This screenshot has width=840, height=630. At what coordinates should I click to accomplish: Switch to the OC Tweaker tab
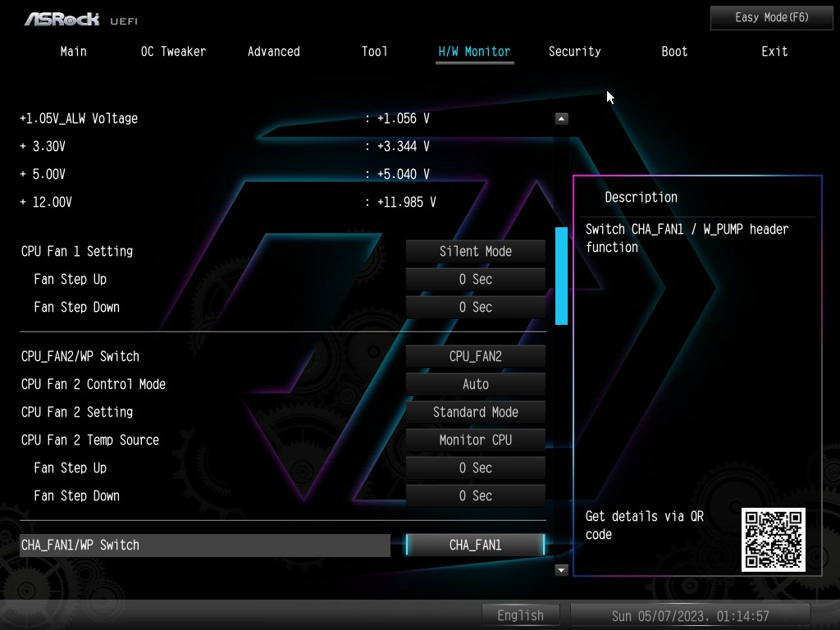[x=173, y=52]
